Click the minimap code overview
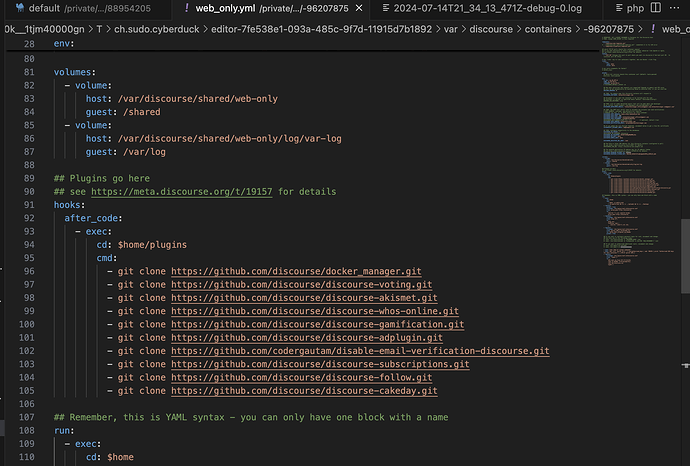This screenshot has width=690, height=466. (x=639, y=150)
